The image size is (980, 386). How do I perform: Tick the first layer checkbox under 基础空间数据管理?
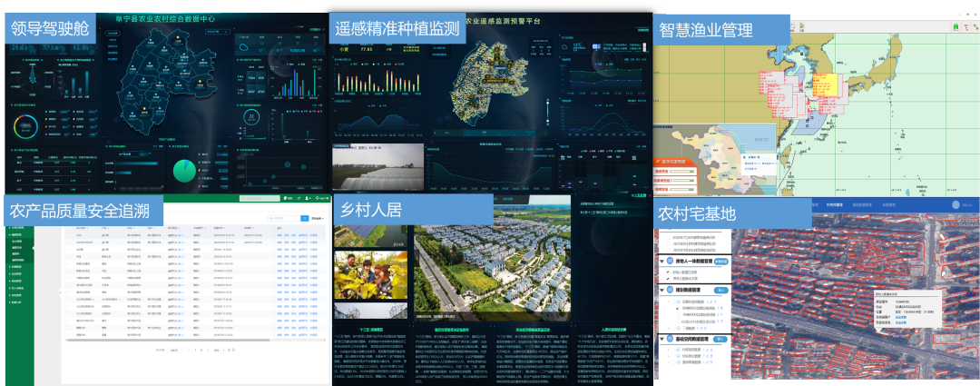tap(673, 350)
